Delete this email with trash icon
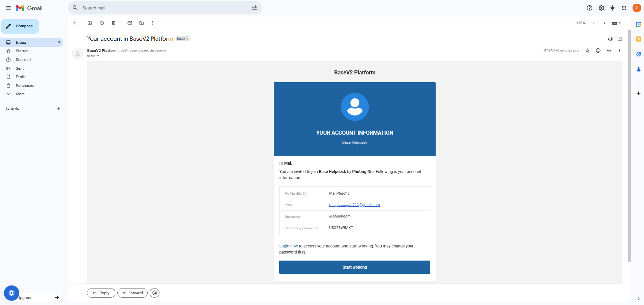The width and height of the screenshot is (644, 305). pos(114,23)
